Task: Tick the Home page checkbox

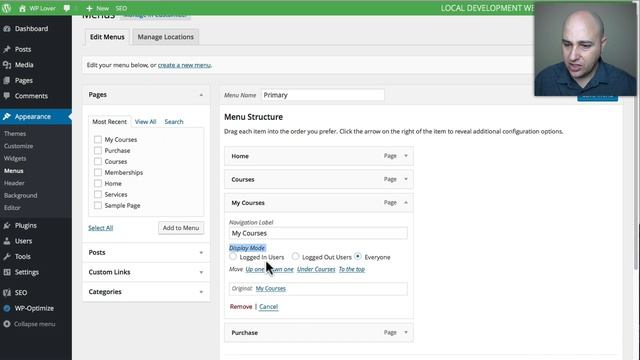Action: coord(98,183)
